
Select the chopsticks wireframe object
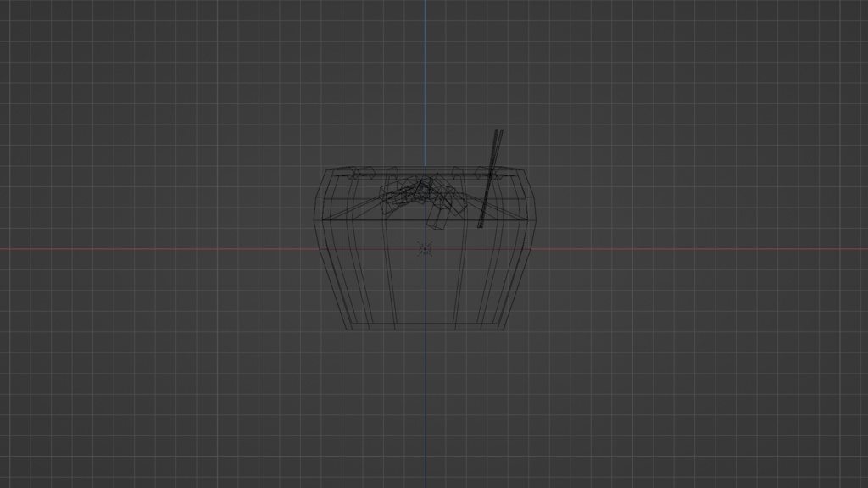tap(491, 178)
